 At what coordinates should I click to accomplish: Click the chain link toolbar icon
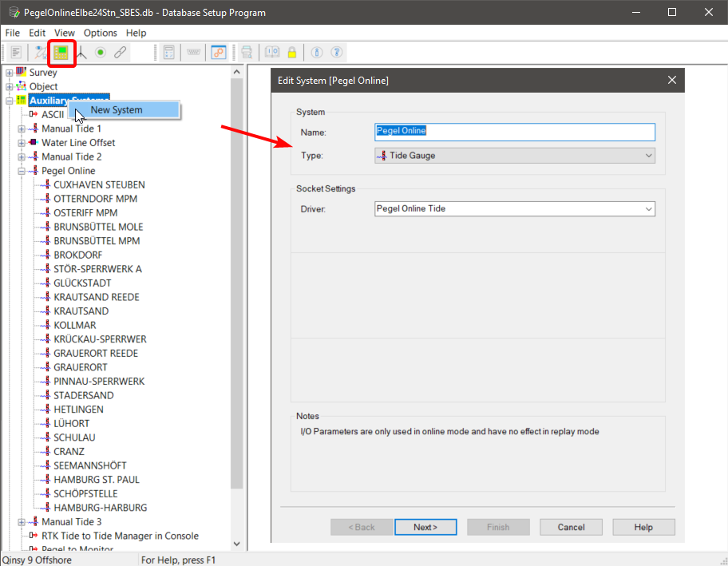(x=120, y=53)
